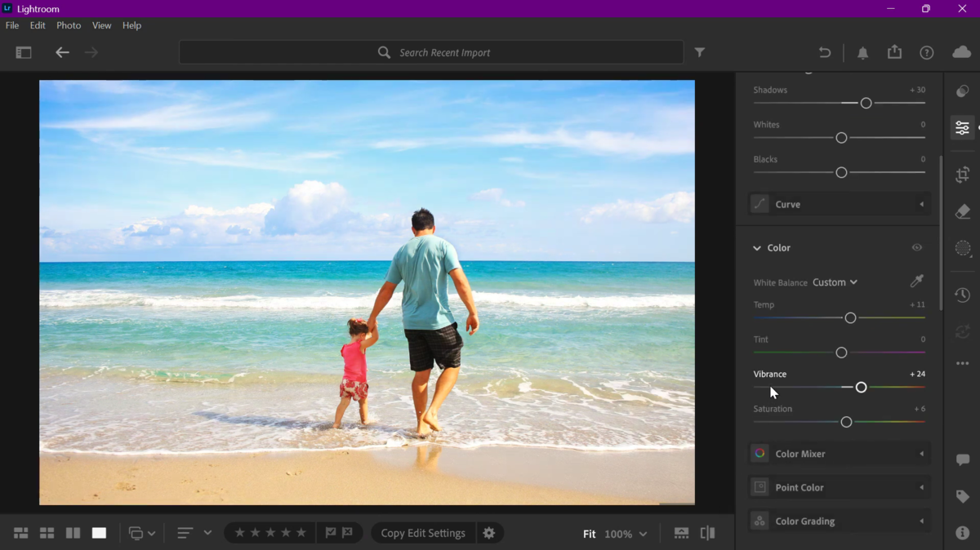980x550 pixels.
Task: Click the sort order lines icon
Action: coord(185,533)
